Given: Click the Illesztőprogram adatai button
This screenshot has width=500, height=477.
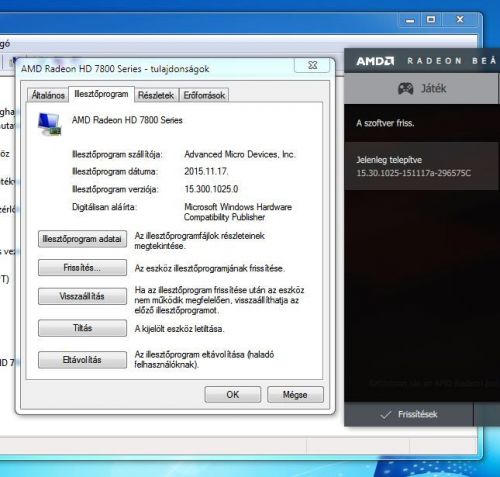Looking at the screenshot, I should [82, 239].
